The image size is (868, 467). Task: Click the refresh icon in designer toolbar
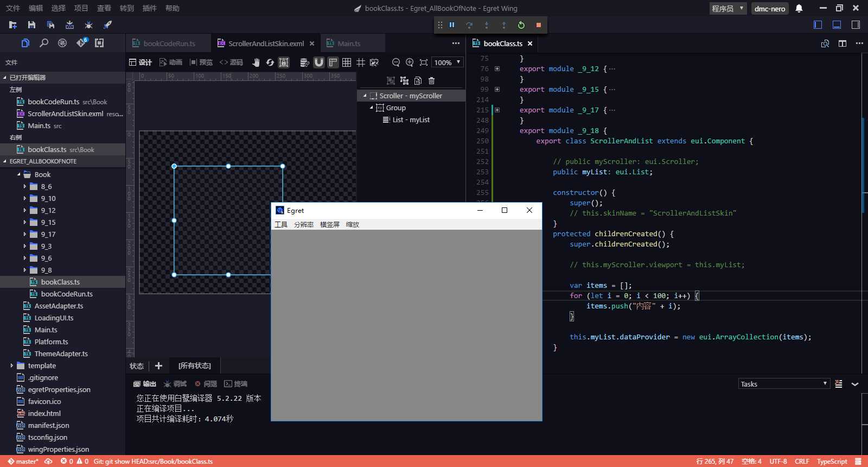pyautogui.click(x=270, y=62)
